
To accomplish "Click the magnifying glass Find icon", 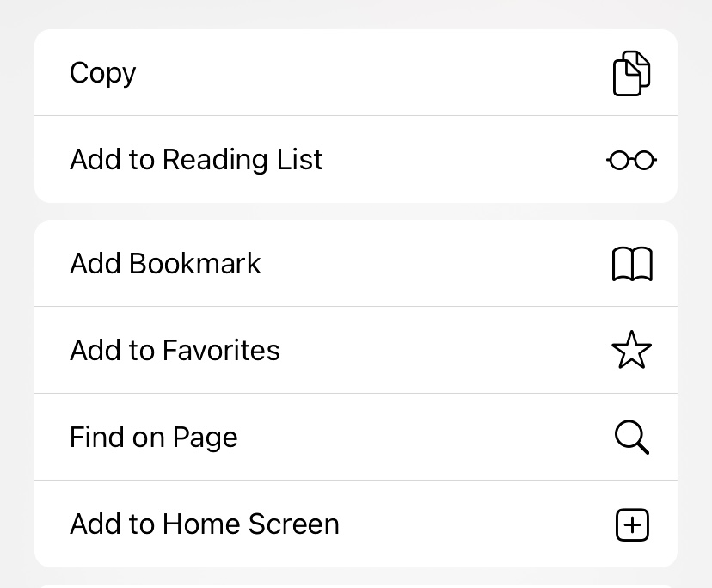I will [632, 438].
